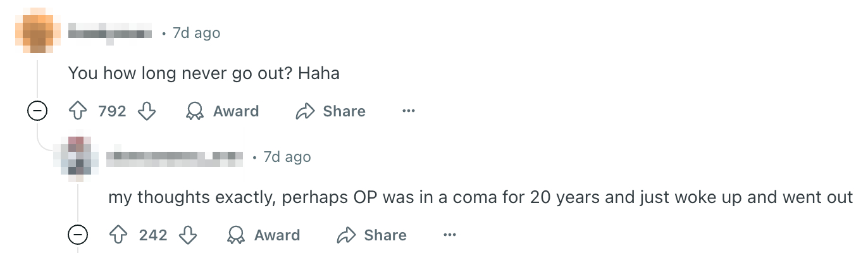Click the top comment's '7d ago' timestamp
This screenshot has width=868, height=253.
point(196,33)
